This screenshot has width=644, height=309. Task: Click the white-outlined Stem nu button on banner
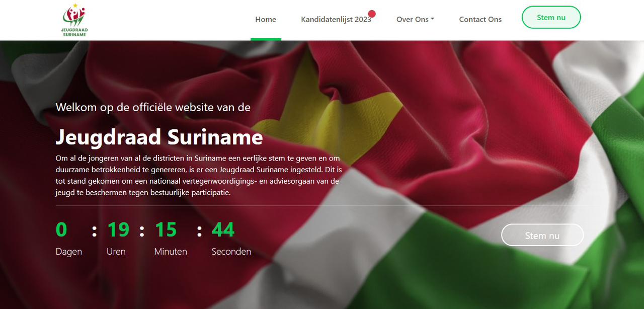[x=542, y=235]
